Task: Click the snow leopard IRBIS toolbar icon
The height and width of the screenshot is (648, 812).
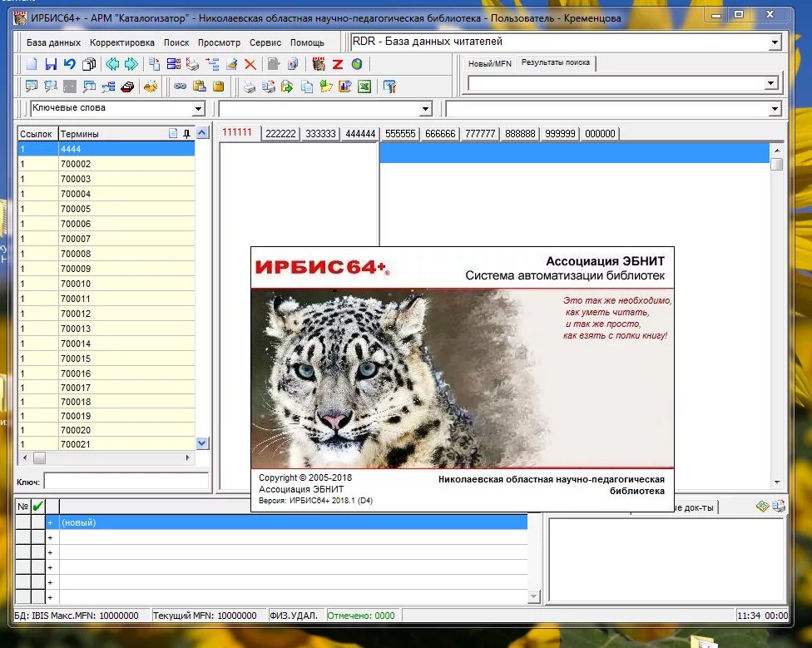Action: click(x=319, y=64)
